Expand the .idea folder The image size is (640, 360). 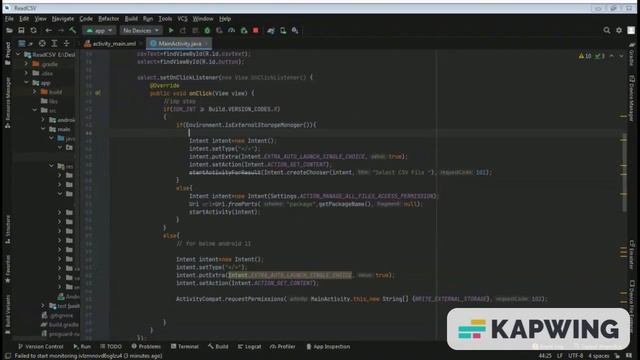pos(27,73)
